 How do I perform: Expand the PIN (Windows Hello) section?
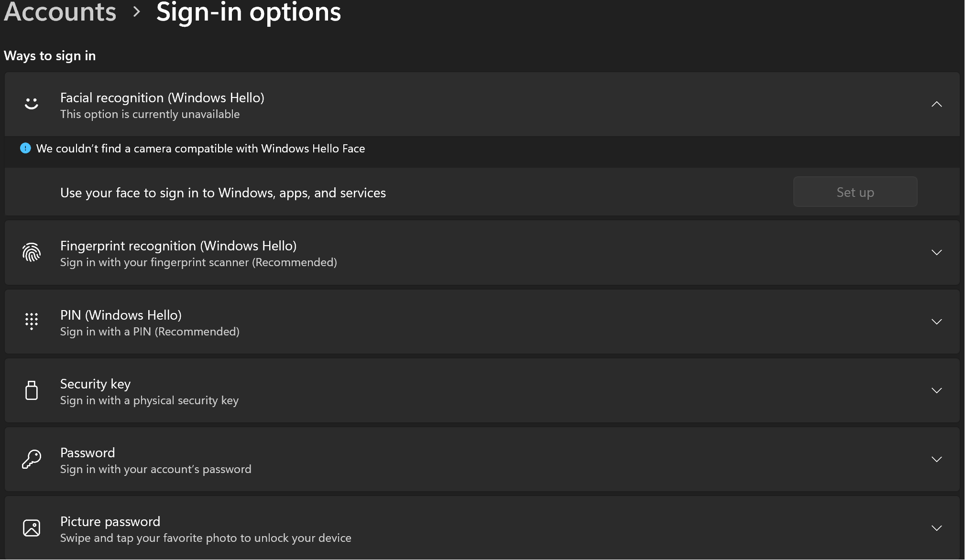click(x=937, y=322)
